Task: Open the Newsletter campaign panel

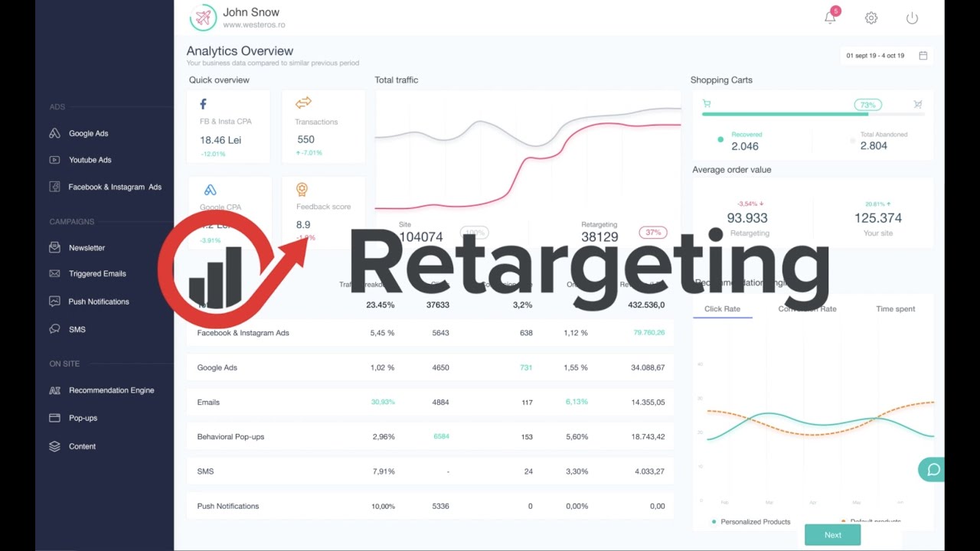Action: click(87, 247)
